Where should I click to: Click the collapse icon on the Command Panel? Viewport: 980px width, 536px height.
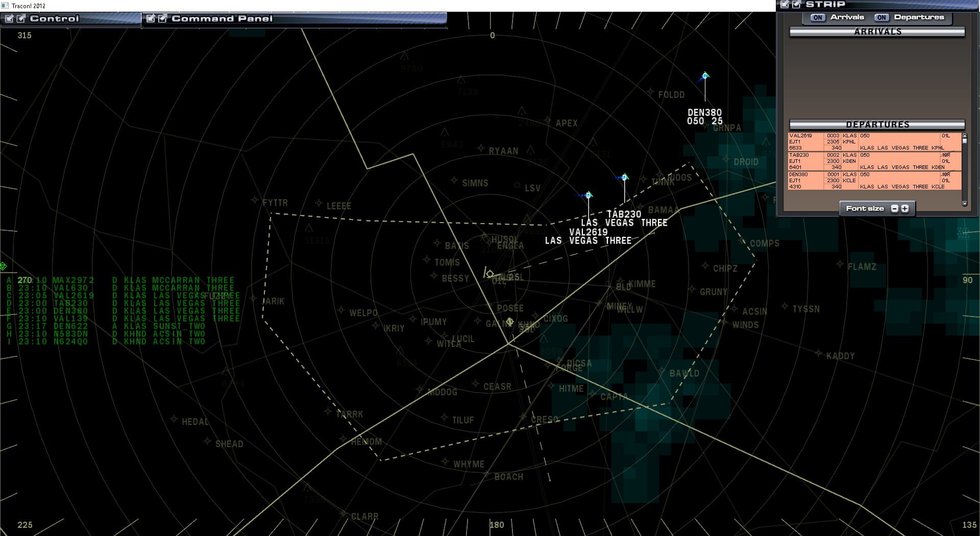click(151, 18)
